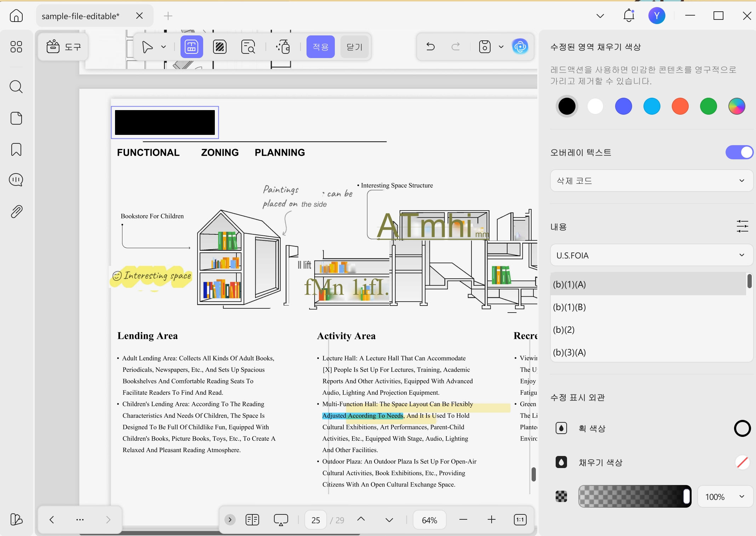Open the notification bell
756x536 pixels.
[x=629, y=16]
